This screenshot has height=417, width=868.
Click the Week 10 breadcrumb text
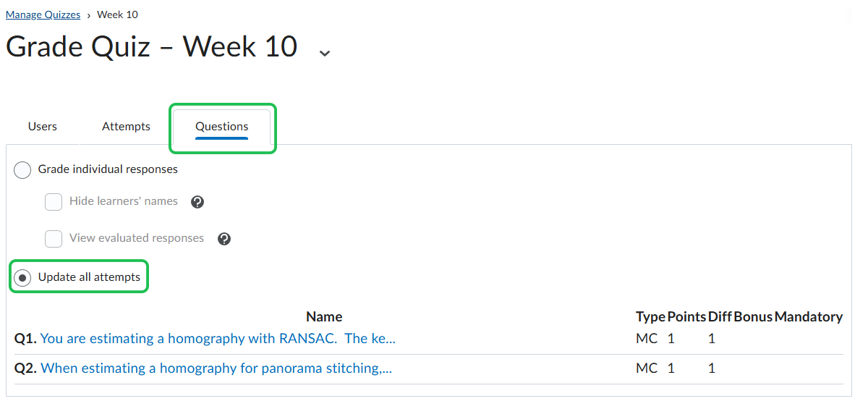point(117,14)
